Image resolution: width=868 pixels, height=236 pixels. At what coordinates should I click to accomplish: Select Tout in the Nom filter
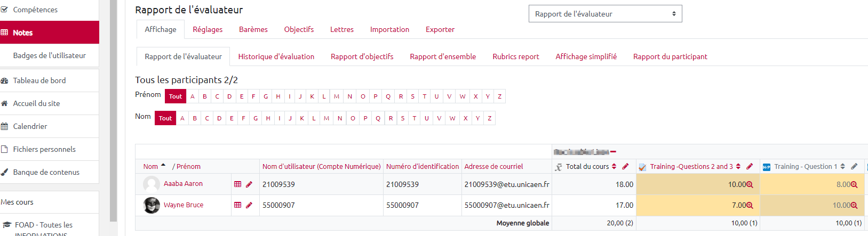(165, 118)
